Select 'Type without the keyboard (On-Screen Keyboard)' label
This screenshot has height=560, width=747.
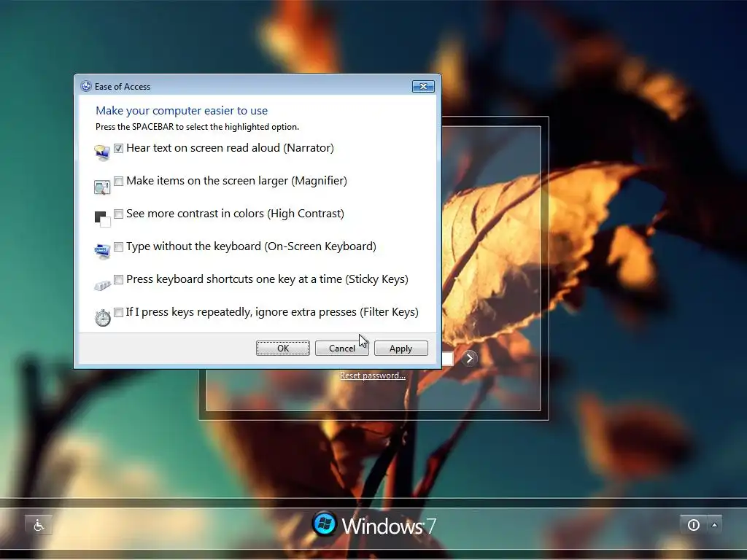tap(251, 246)
